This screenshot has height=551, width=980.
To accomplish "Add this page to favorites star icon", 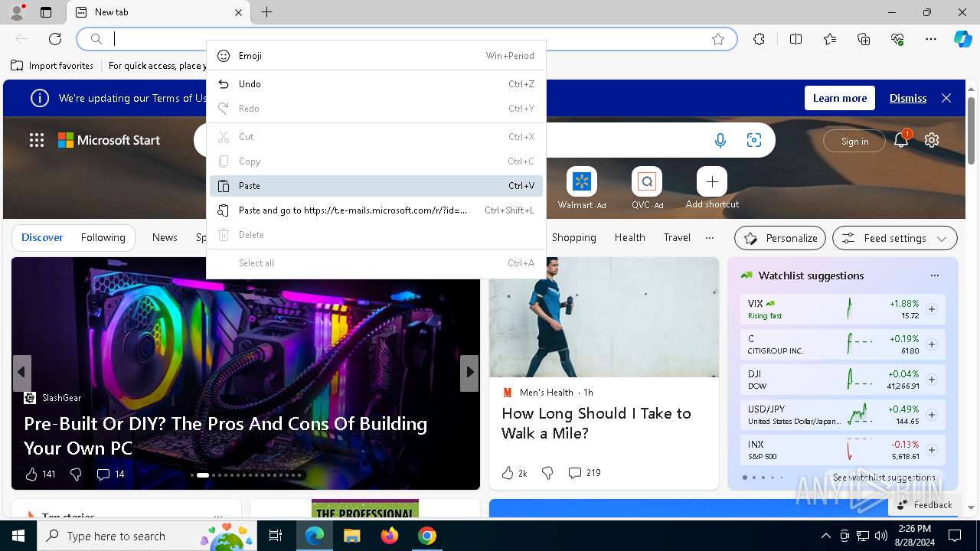I will (718, 39).
